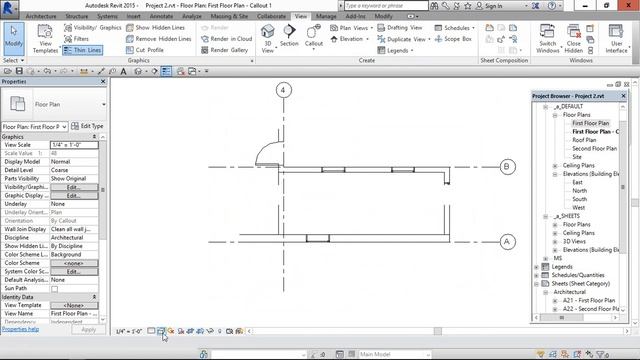Switch to Architecture ribbon tab

[x=41, y=16]
